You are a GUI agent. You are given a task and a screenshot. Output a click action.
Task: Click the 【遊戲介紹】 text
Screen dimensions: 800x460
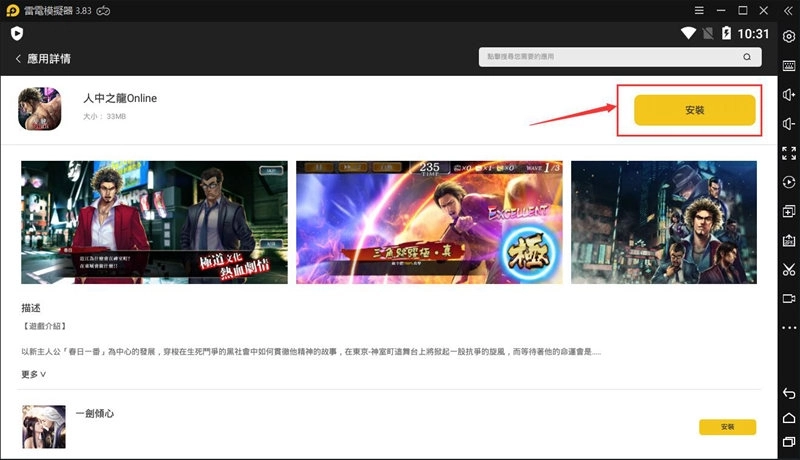[x=45, y=326]
